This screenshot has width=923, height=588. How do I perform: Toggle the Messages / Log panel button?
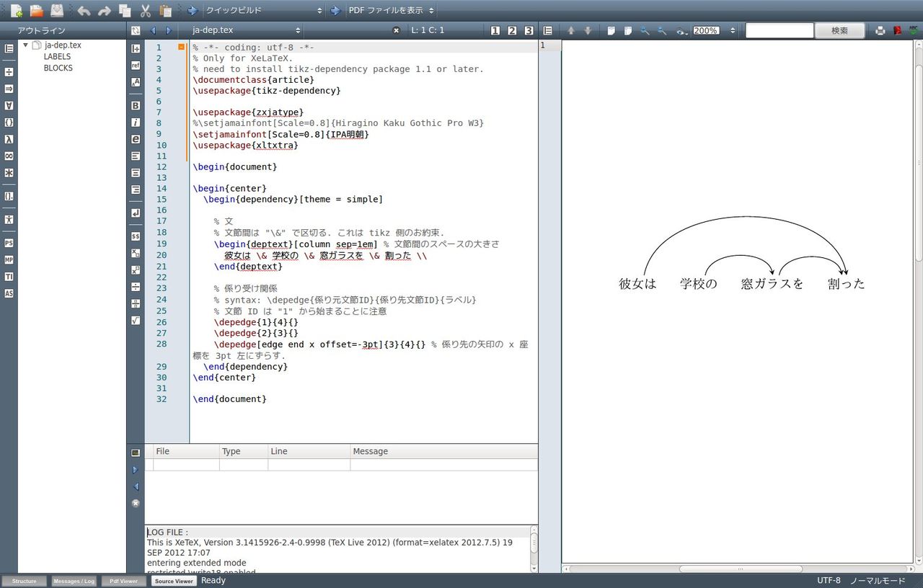(74, 581)
